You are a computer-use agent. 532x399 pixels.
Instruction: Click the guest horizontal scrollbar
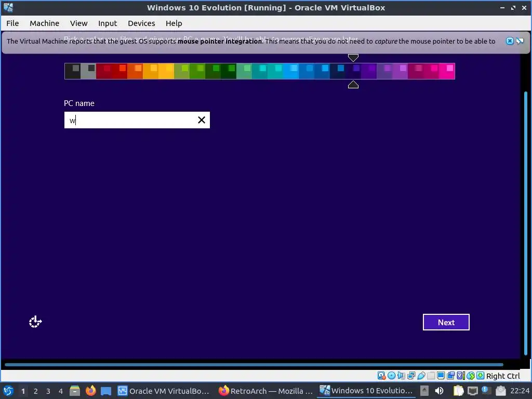coord(254,365)
